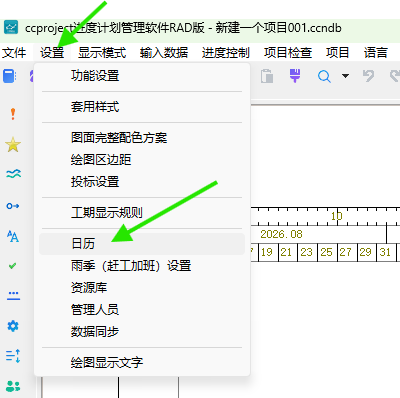Click date 27 in the timeline header
Image resolution: width=400 pixels, height=398 pixels.
click(x=346, y=252)
